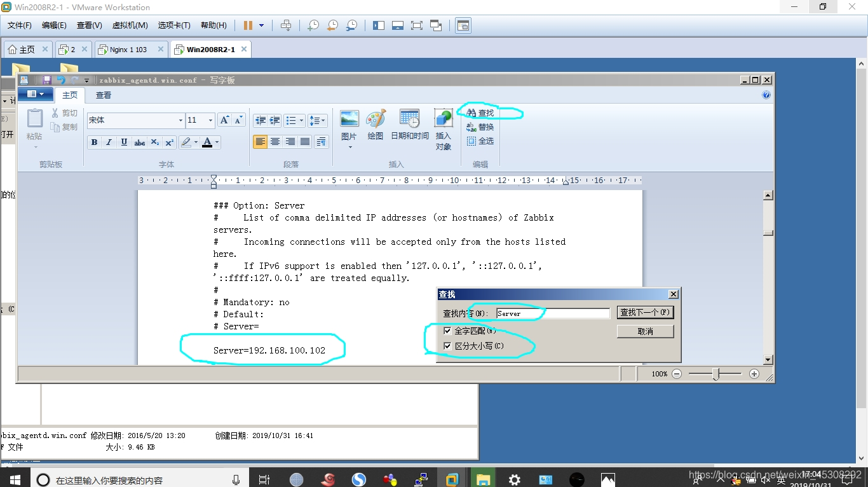Open the font family dropdown (宋体)
Image resolution: width=868 pixels, height=487 pixels.
pos(180,120)
